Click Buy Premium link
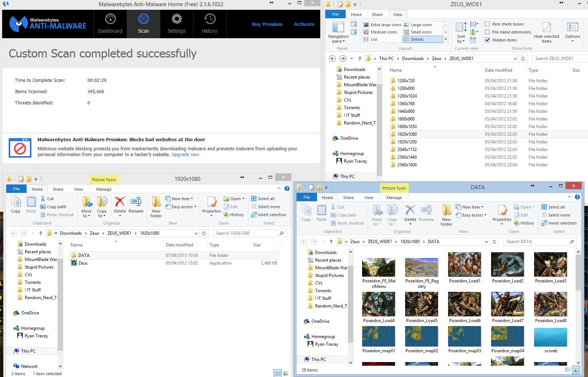Viewport: 588px width, 377px height. [x=267, y=24]
